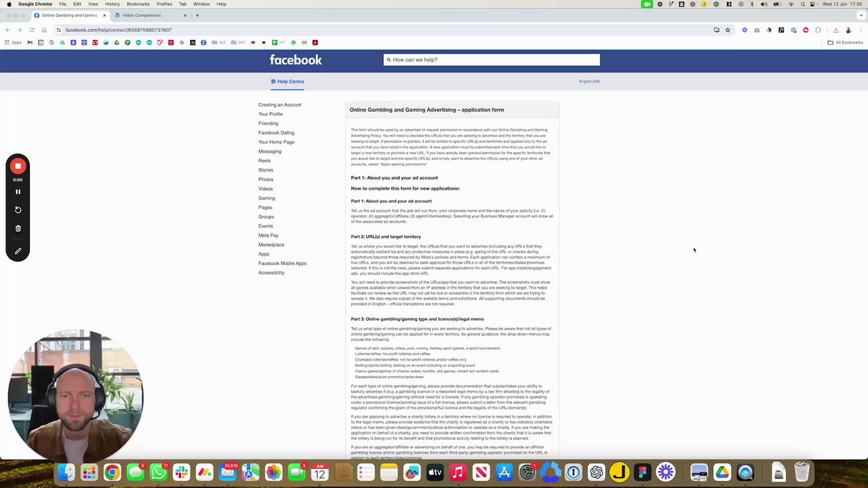
Task: Stop recording with the red record button
Action: point(18,166)
